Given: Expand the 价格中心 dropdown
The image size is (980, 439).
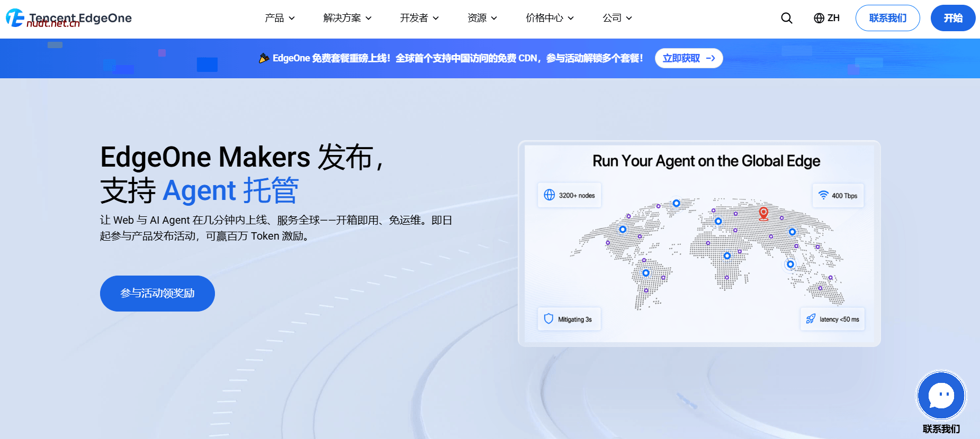Looking at the screenshot, I should pyautogui.click(x=550, y=18).
